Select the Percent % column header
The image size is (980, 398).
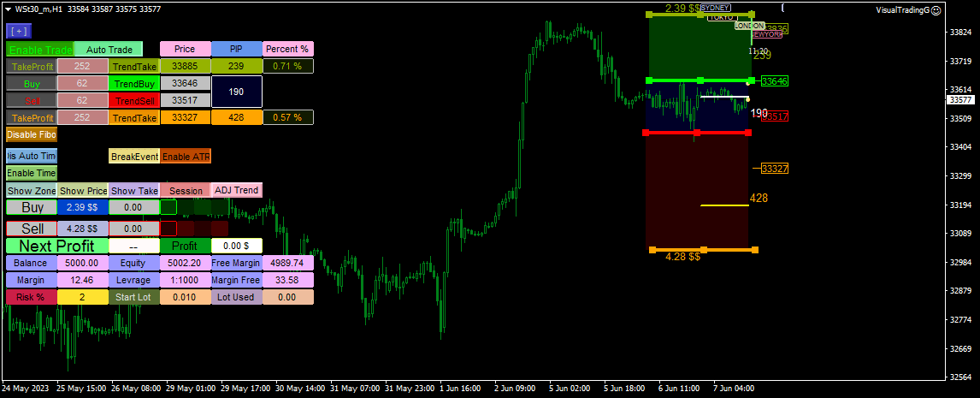[288, 49]
